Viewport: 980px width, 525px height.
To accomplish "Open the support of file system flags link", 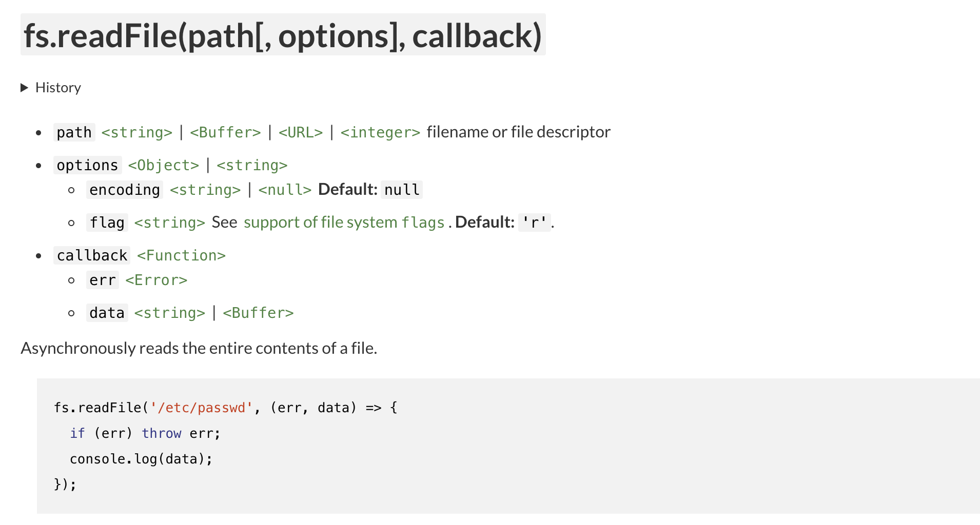I will point(344,223).
